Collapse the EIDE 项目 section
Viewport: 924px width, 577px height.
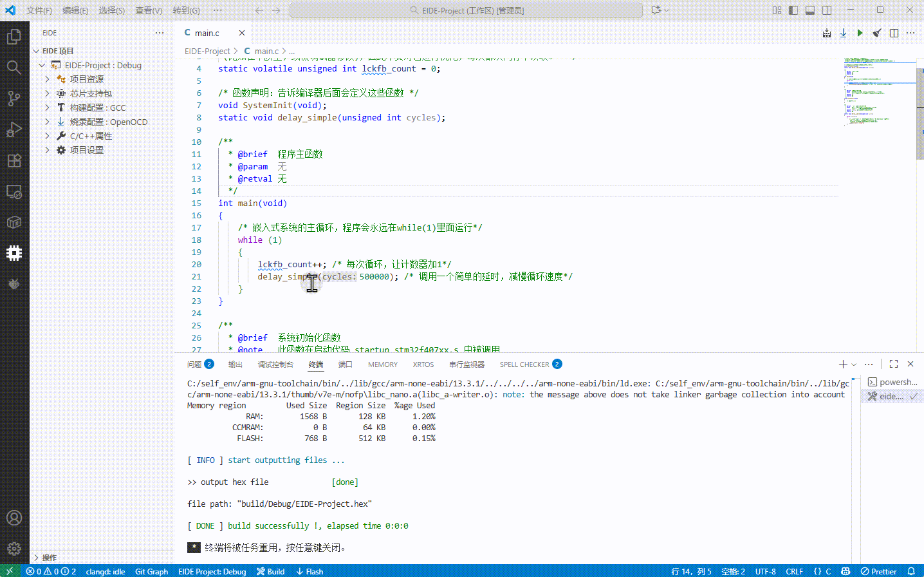point(37,51)
